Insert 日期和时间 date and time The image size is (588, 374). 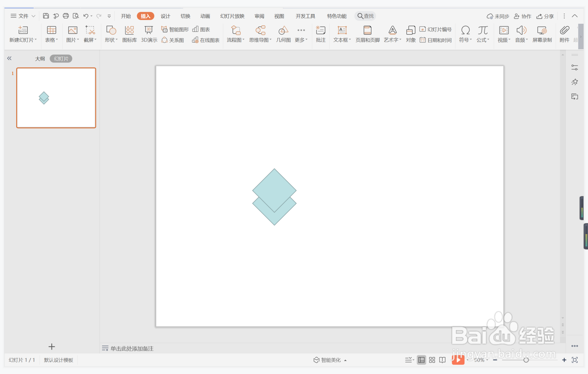tap(436, 40)
